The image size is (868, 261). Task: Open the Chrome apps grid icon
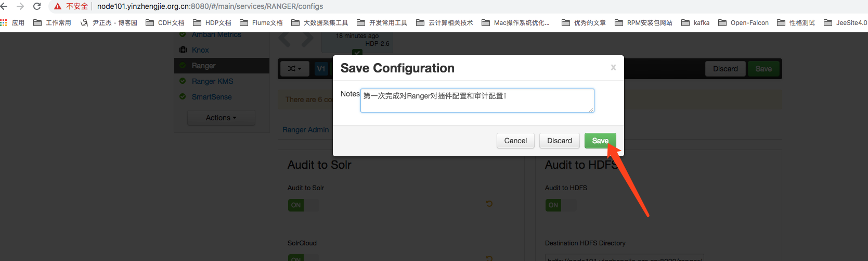coord(4,23)
